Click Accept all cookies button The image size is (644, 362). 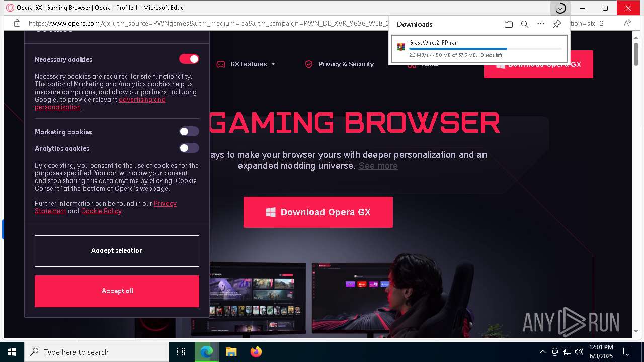tap(117, 291)
